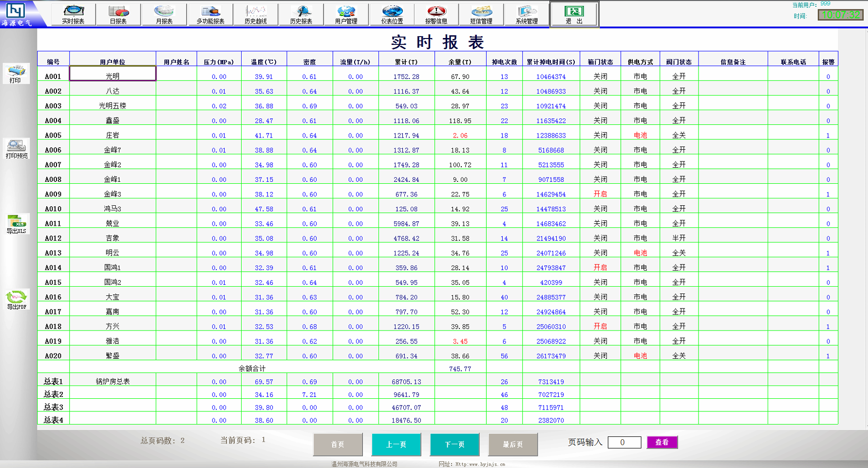Open the 实时报表 toolbar icon

(x=73, y=14)
